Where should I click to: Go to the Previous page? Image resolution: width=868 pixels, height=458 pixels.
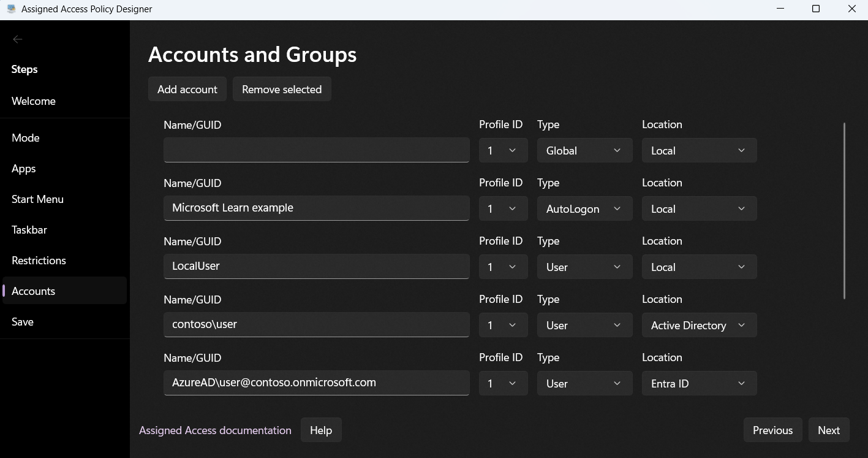coord(773,430)
